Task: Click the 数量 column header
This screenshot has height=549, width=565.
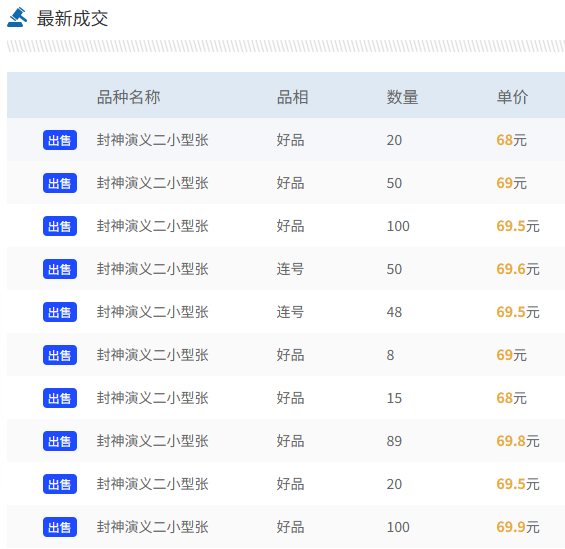Action: tap(402, 97)
